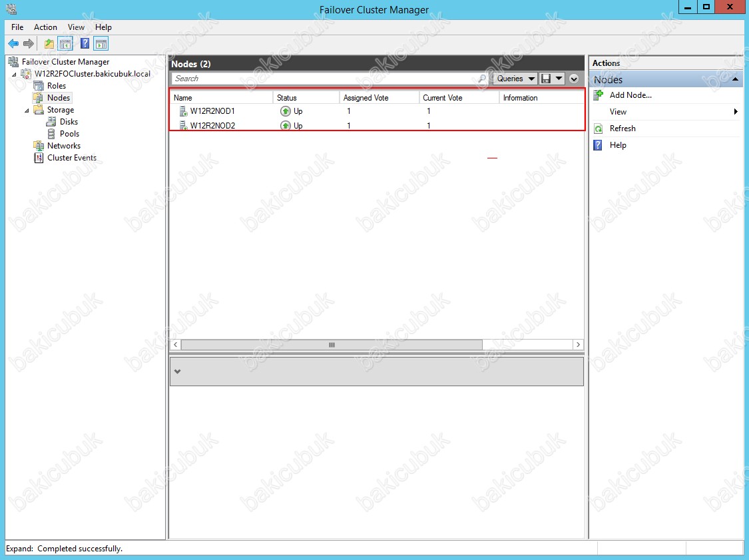Viewport: 749px width, 560px height.
Task: Click W12R2NOD2 green Up status icon
Action: pos(285,126)
